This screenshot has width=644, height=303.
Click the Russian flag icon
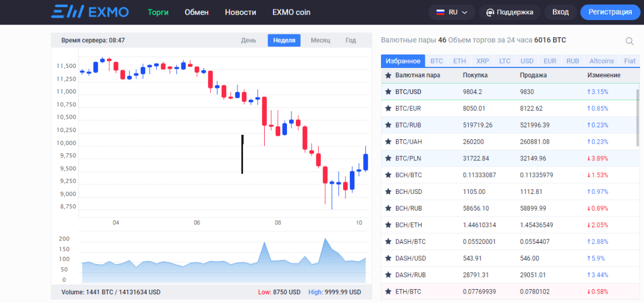(x=440, y=12)
